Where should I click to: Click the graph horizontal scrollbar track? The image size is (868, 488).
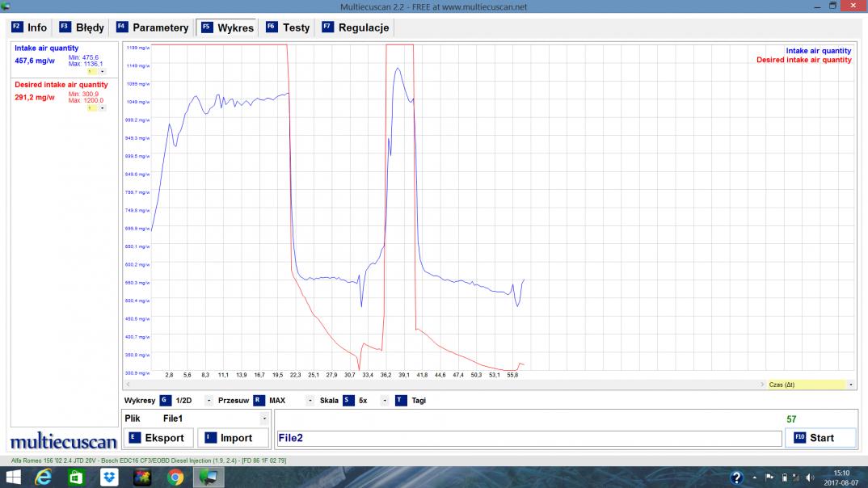[x=445, y=385]
